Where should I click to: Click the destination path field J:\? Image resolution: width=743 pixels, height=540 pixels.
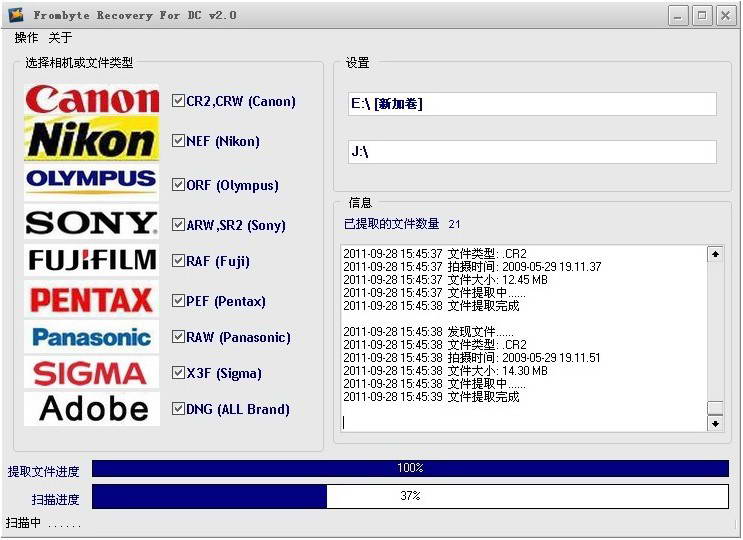point(532,152)
